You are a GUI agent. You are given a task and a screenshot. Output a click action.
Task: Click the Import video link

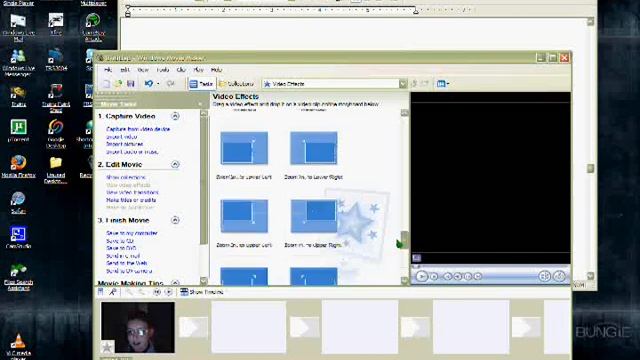coord(122,137)
